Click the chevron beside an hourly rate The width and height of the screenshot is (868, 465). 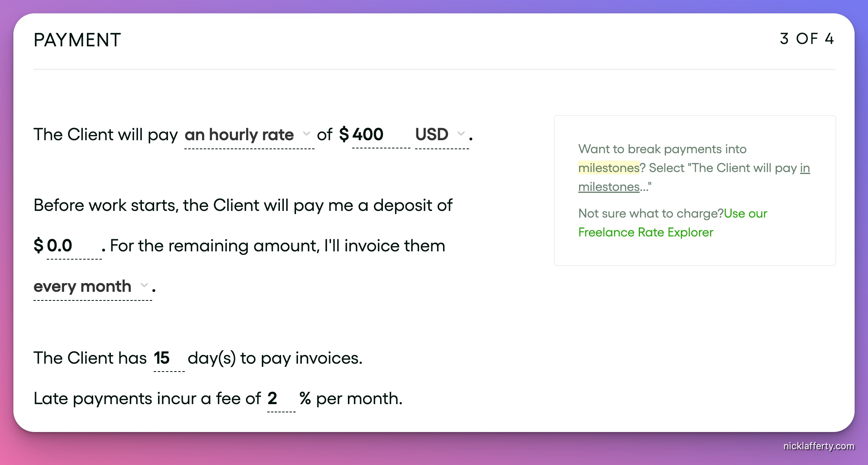pyautogui.click(x=307, y=134)
